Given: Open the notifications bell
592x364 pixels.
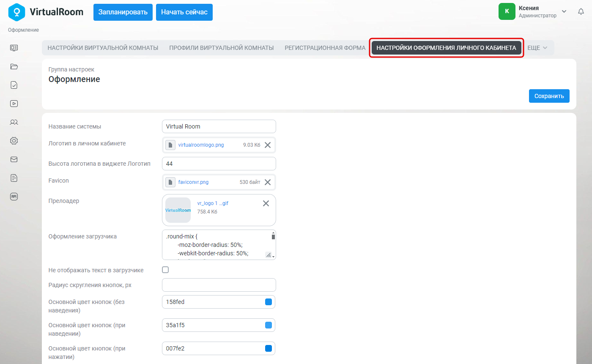Looking at the screenshot, I should 581,12.
